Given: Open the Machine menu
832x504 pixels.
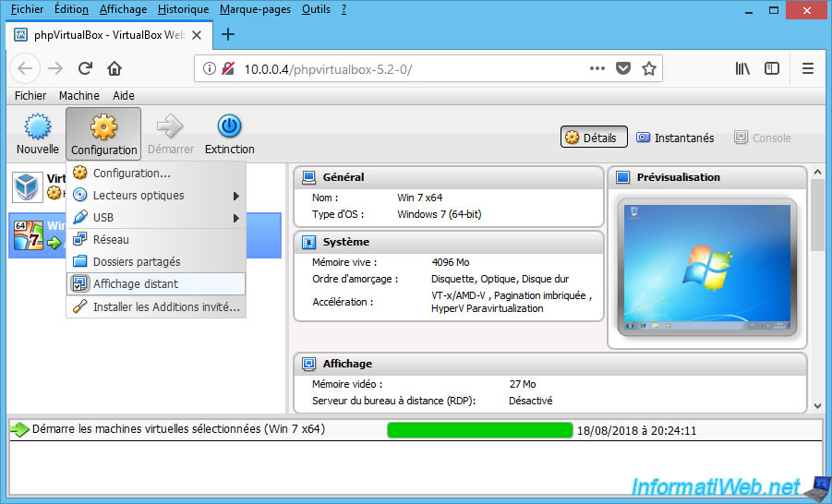Looking at the screenshot, I should pyautogui.click(x=79, y=95).
